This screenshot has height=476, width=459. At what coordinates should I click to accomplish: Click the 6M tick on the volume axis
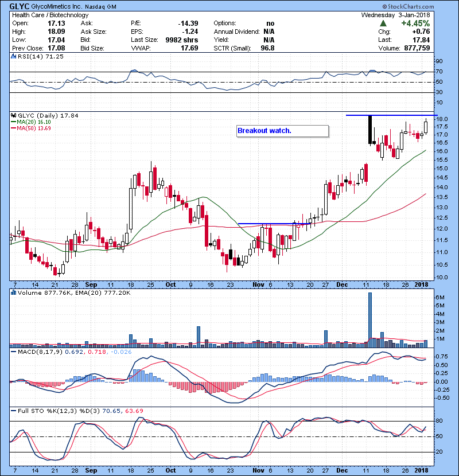click(x=439, y=298)
